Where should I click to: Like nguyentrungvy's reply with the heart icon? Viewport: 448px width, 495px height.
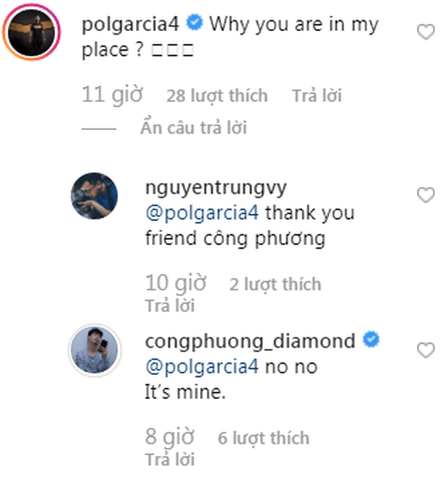pyautogui.click(x=426, y=195)
